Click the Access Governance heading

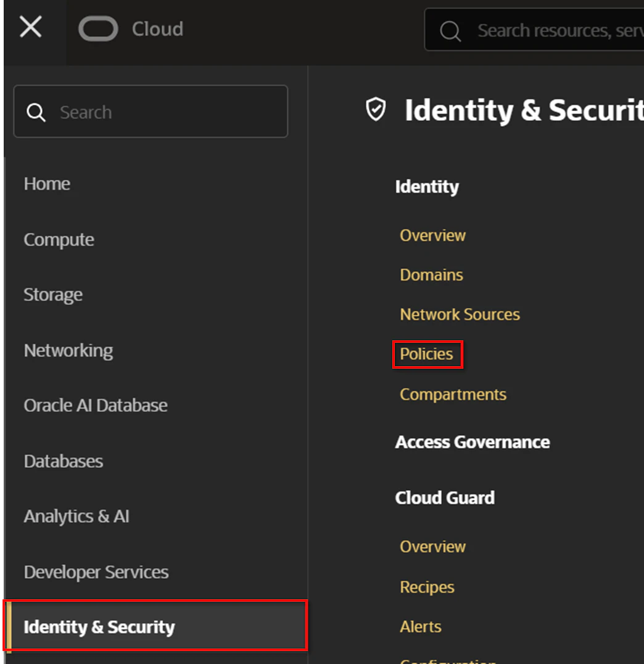[x=473, y=442]
